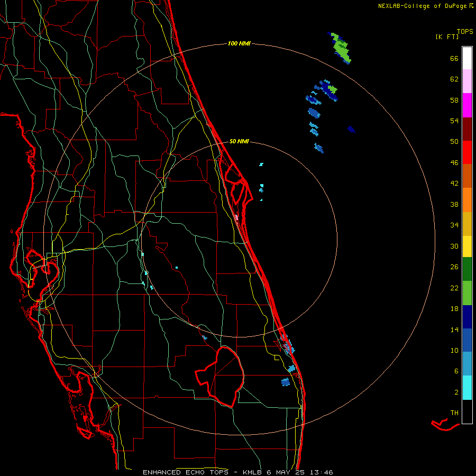Click the legend value 54
The height and width of the screenshot is (476, 476).
[x=454, y=121]
